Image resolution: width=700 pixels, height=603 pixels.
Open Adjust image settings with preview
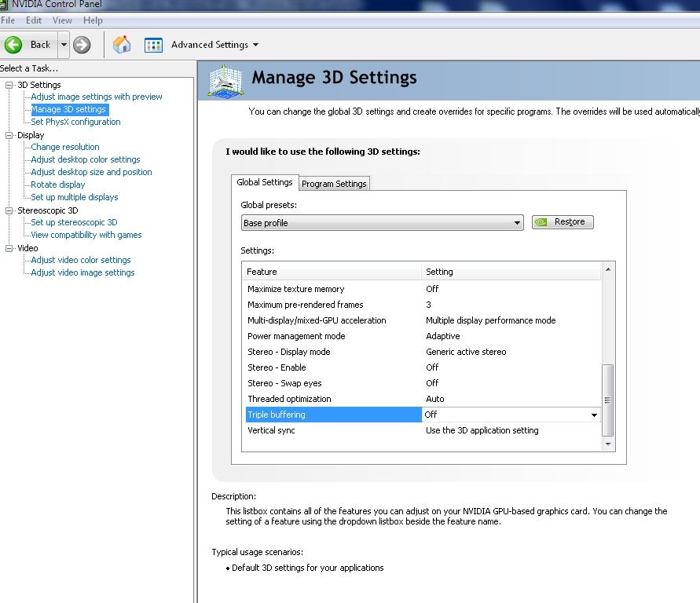[x=97, y=97]
